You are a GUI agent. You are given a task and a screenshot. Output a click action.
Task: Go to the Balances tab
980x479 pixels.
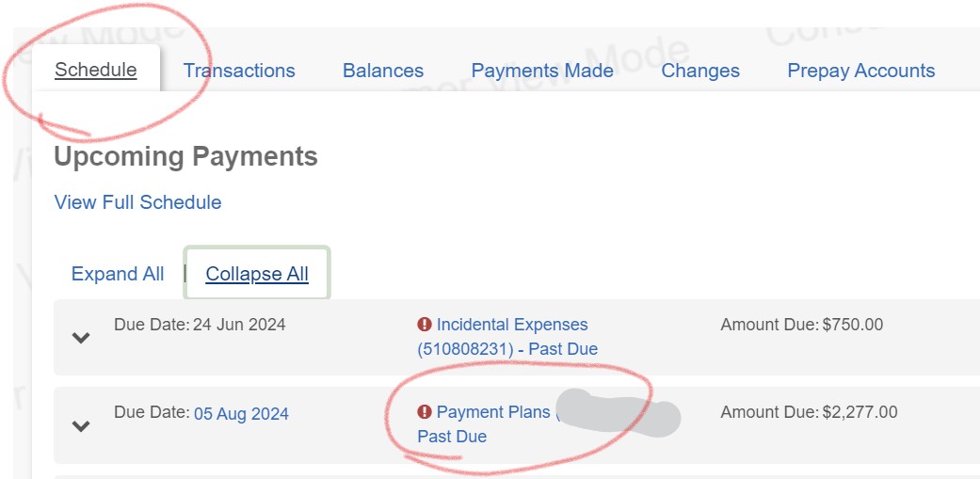point(383,71)
